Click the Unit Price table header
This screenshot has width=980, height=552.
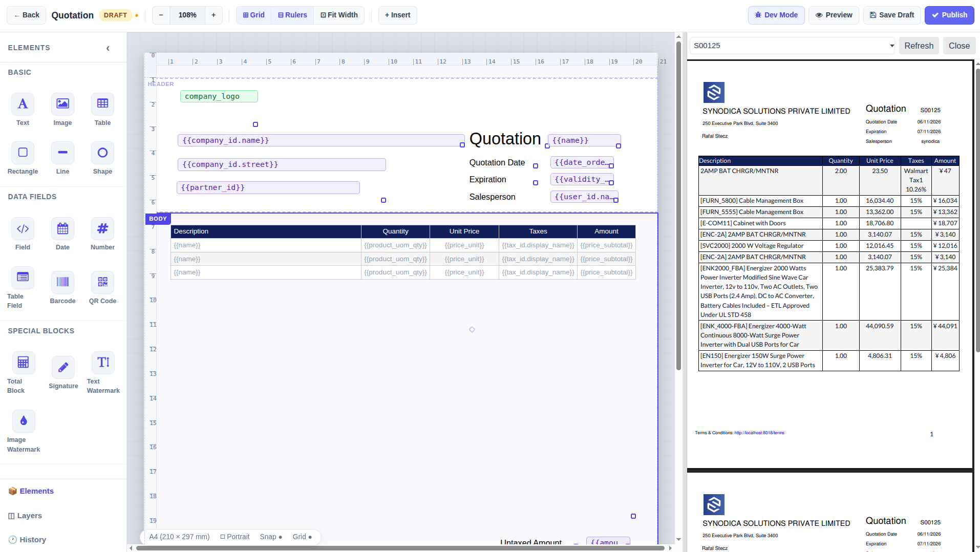(464, 231)
